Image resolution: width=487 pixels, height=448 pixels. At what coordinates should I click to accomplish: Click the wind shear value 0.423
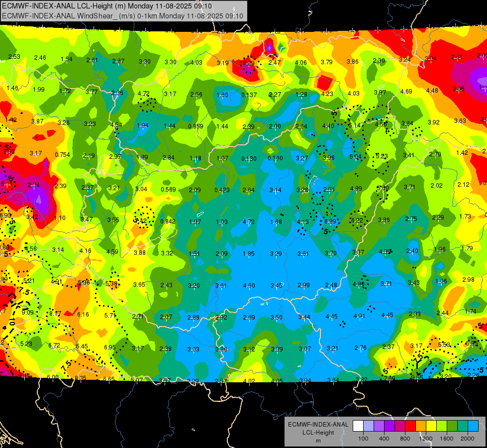(x=222, y=190)
